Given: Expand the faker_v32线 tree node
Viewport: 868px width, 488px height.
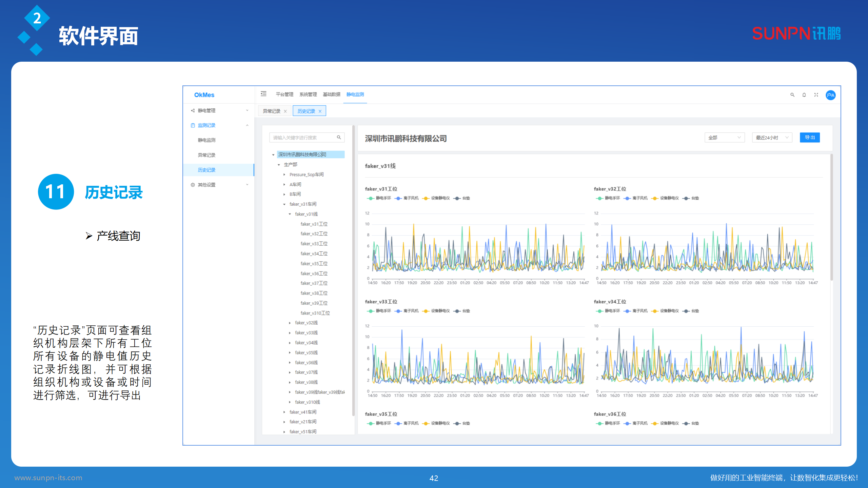Looking at the screenshot, I should (x=290, y=323).
